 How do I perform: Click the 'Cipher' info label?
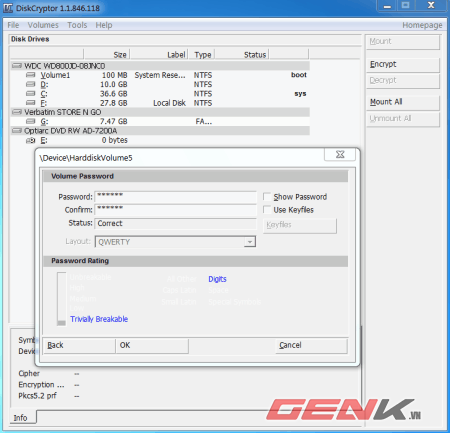(x=29, y=374)
